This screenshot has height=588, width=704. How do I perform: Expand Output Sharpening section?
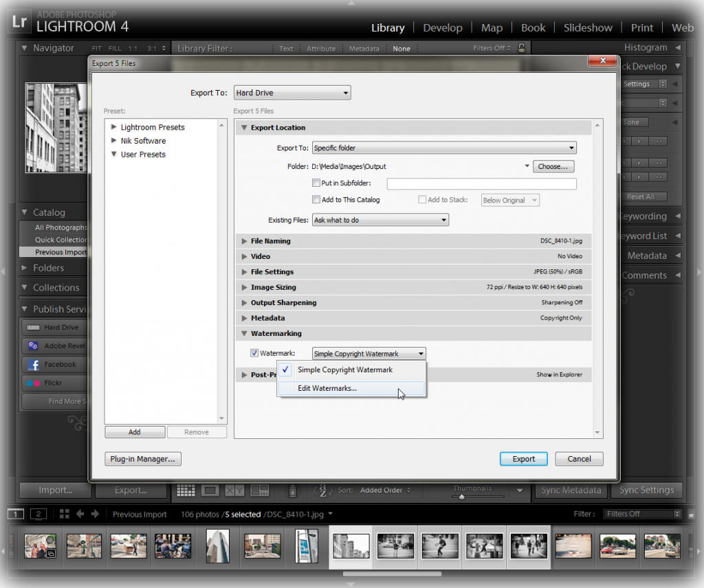[244, 303]
